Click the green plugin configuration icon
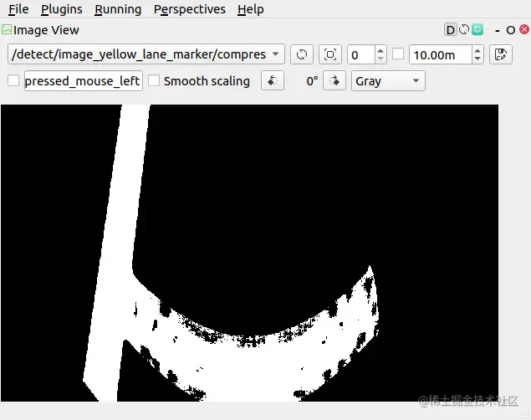The width and height of the screenshot is (531, 420). (477, 29)
